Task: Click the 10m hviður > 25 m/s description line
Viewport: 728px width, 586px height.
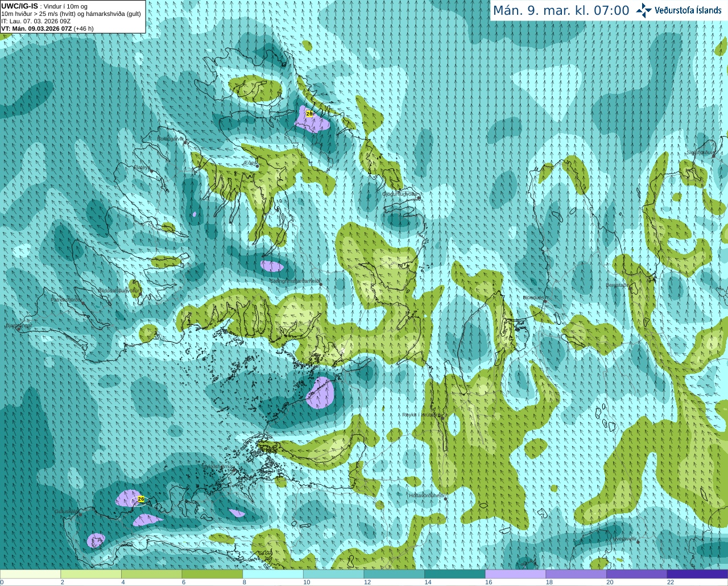Action: pyautogui.click(x=71, y=14)
